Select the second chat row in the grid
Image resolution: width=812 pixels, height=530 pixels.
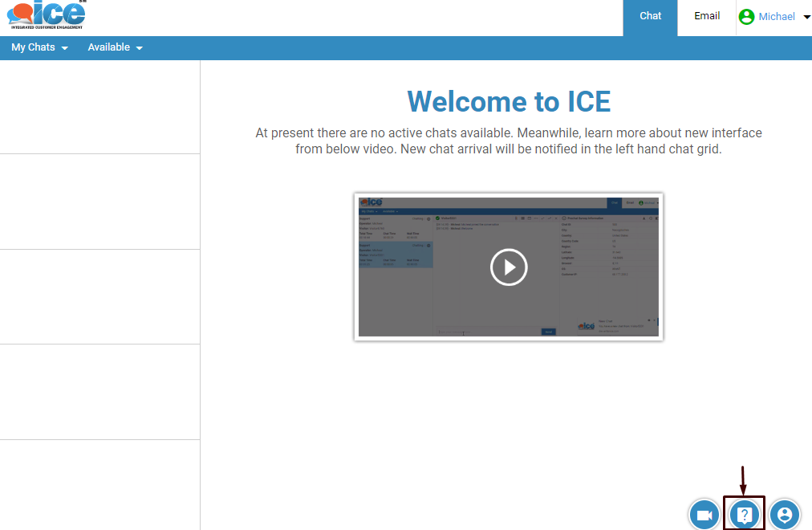coord(99,202)
